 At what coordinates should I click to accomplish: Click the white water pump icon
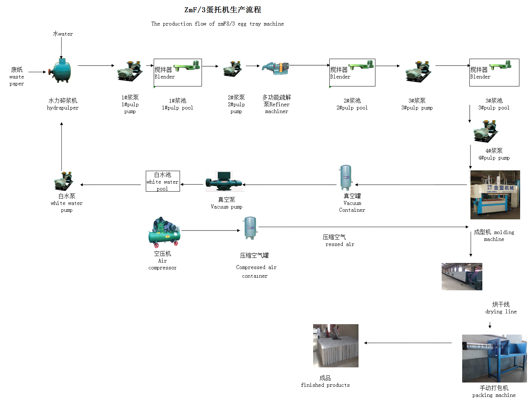64,181
